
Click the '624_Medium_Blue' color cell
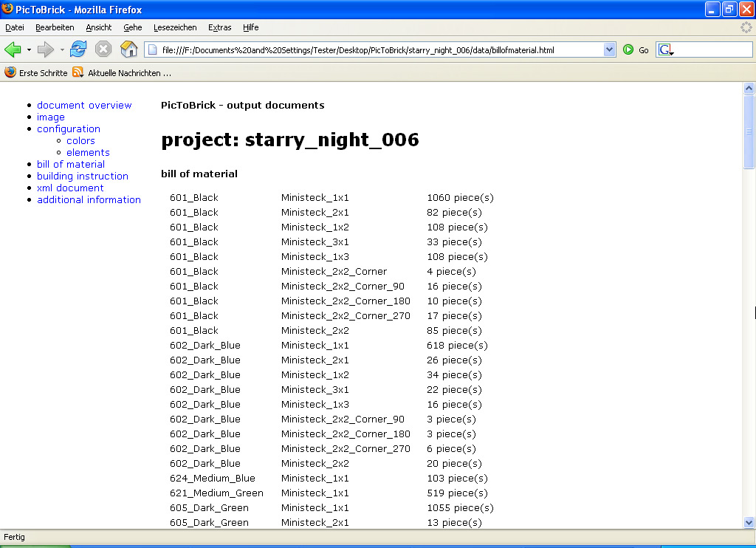pyautogui.click(x=213, y=479)
